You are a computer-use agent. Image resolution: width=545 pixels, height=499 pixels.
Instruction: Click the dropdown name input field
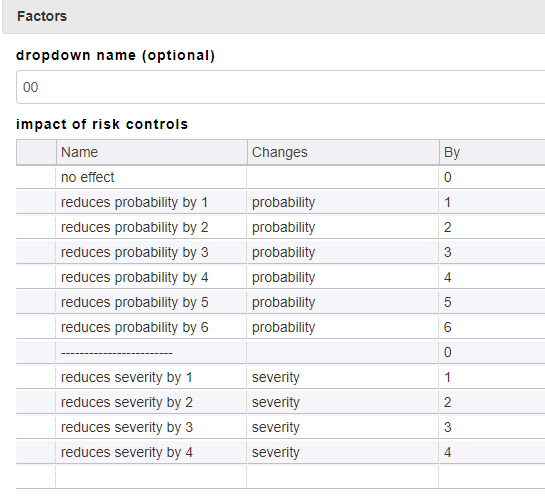tap(280, 87)
